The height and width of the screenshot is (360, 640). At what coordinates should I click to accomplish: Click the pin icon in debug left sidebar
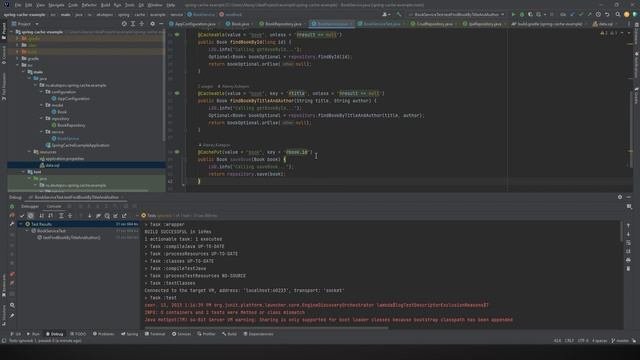[12, 315]
